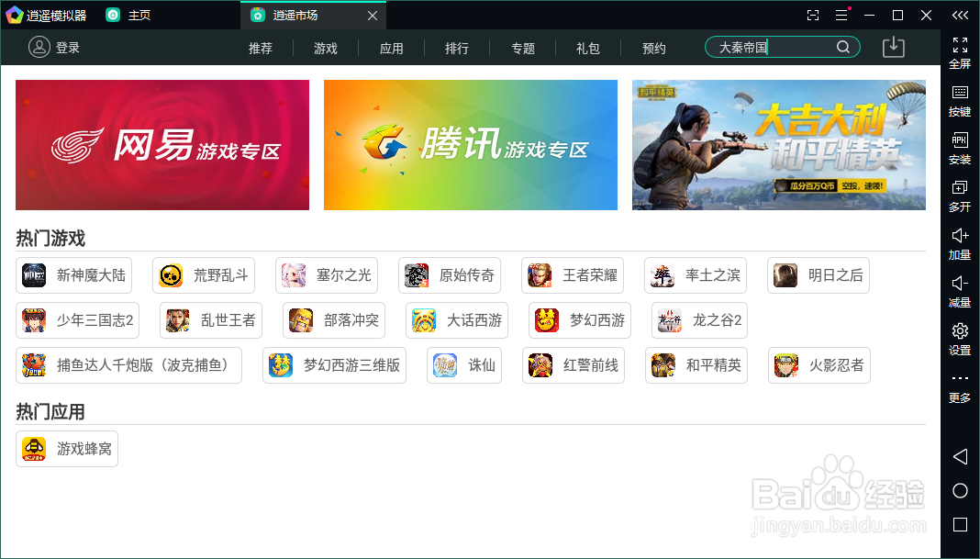
Task: Open the 腾讯游戏专区 banner
Action: (471, 145)
